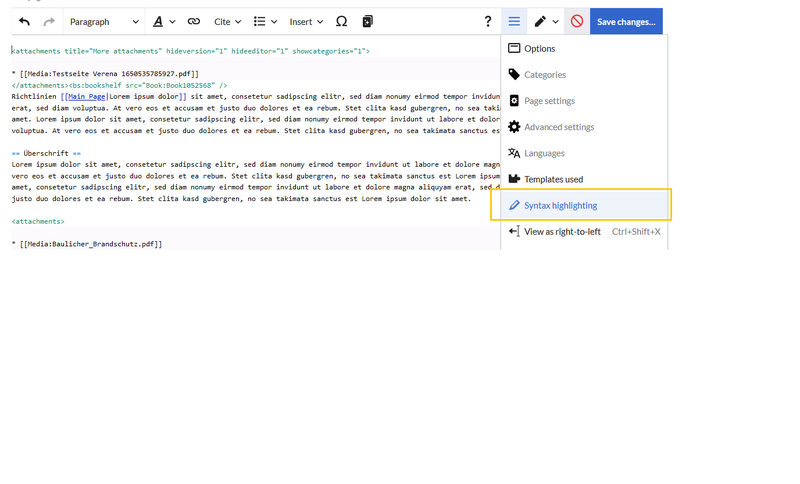This screenshot has width=800, height=484.
Task: Open special characters Omega tool
Action: (341, 21)
